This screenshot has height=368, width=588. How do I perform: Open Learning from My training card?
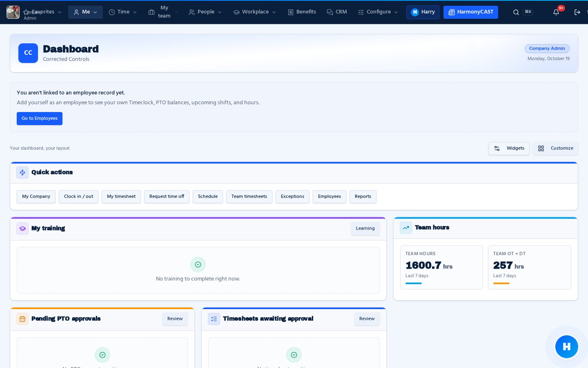point(365,229)
